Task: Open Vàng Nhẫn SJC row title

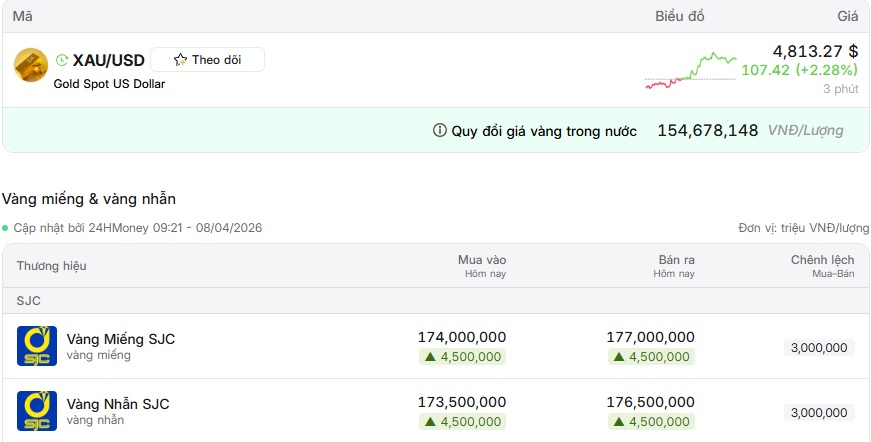Action: tap(118, 404)
